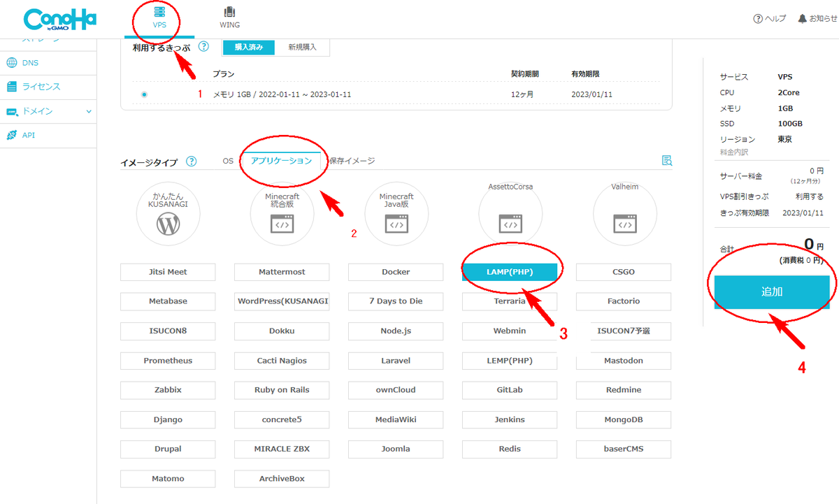Select the Ruby on Rails application
This screenshot has width=839, height=504.
[282, 390]
